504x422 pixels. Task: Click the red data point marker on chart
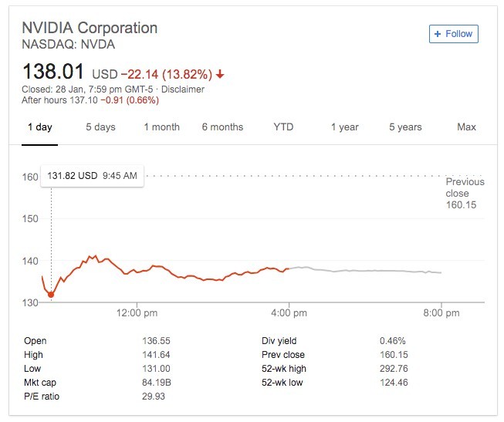point(51,294)
